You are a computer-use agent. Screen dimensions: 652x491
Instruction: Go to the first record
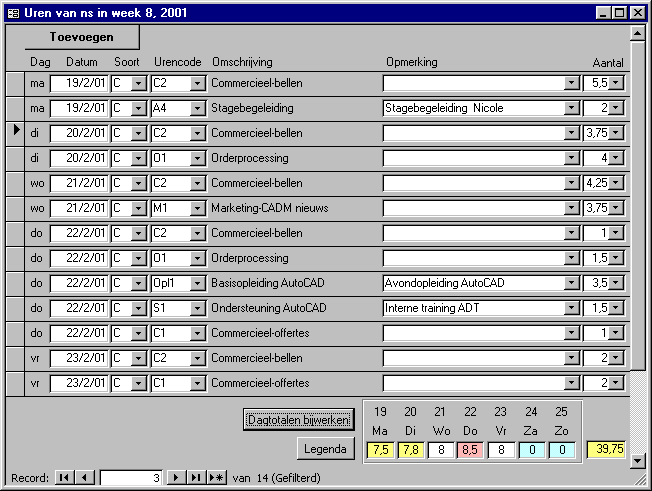click(x=64, y=478)
